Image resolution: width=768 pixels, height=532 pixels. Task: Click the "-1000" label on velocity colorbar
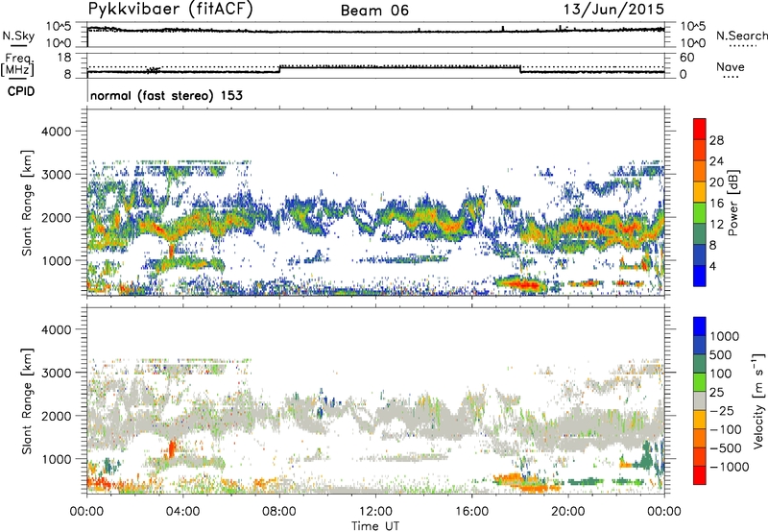click(729, 467)
